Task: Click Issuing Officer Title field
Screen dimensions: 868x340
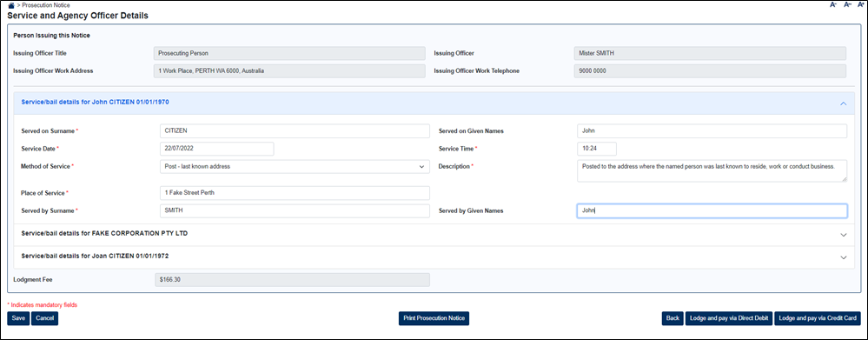Action: click(x=289, y=53)
